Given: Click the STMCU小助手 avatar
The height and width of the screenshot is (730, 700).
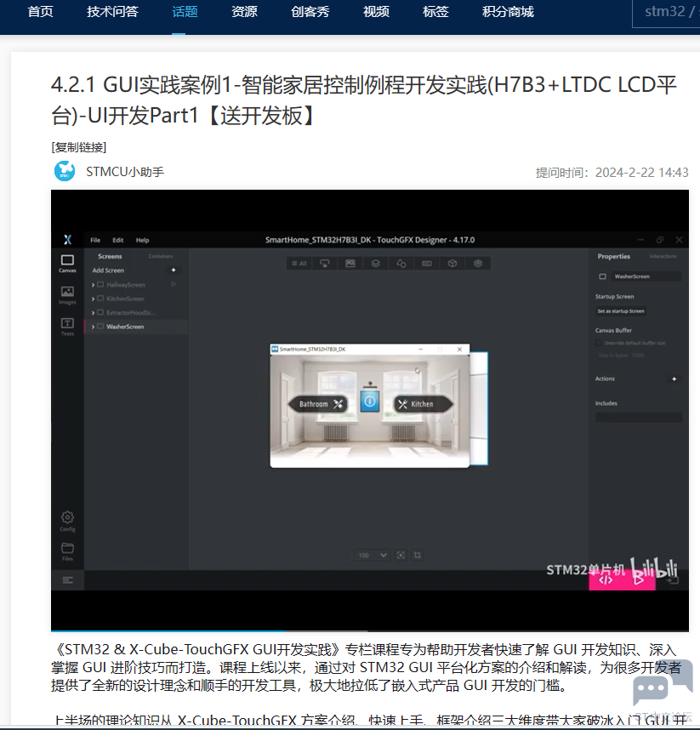Looking at the screenshot, I should click(65, 171).
